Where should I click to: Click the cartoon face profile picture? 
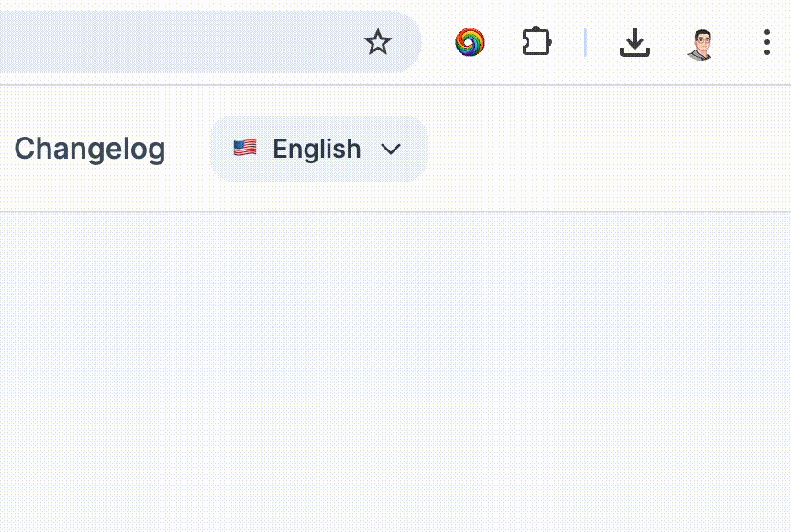point(700,42)
